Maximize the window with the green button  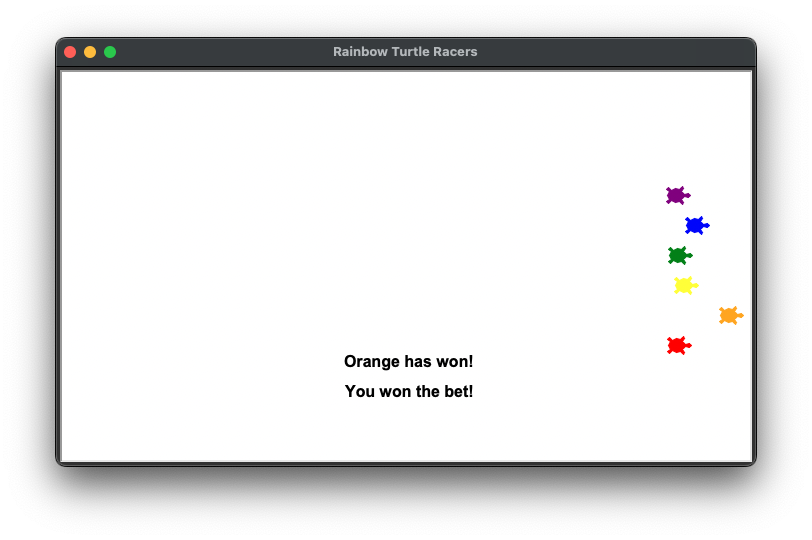110,52
